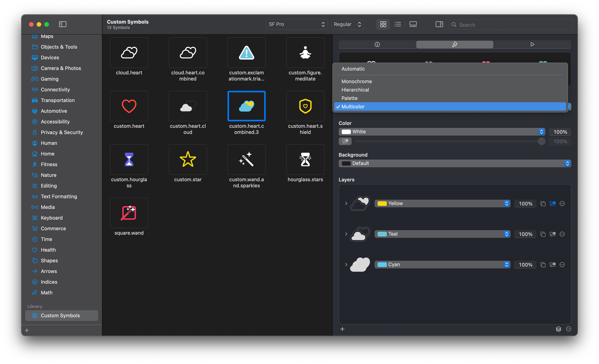Click the plus button below the sidebar

(x=27, y=330)
